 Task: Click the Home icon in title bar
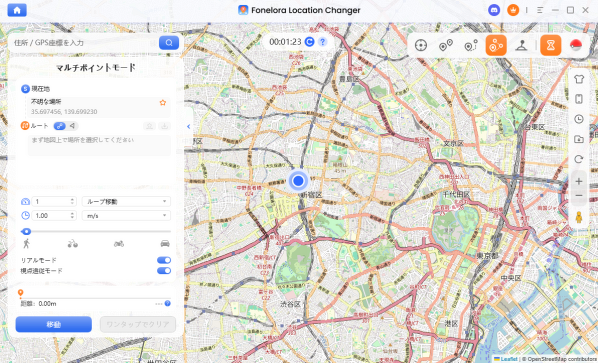[x=17, y=10]
